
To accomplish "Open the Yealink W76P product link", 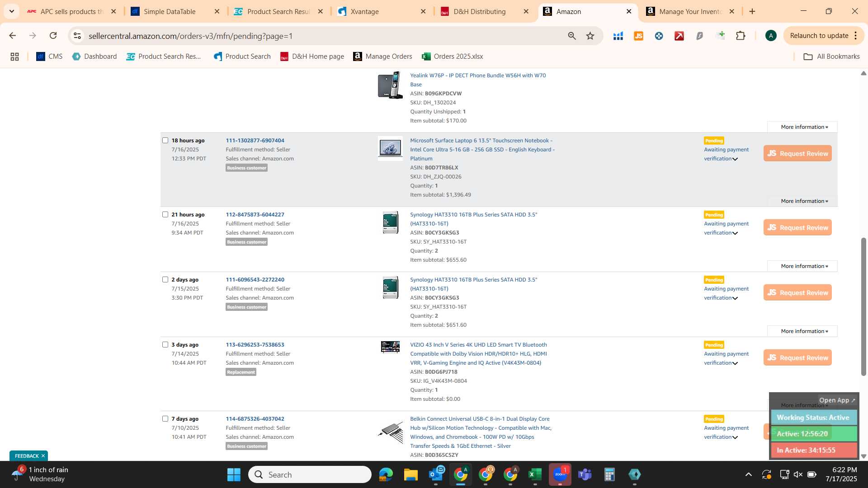I will (x=478, y=80).
